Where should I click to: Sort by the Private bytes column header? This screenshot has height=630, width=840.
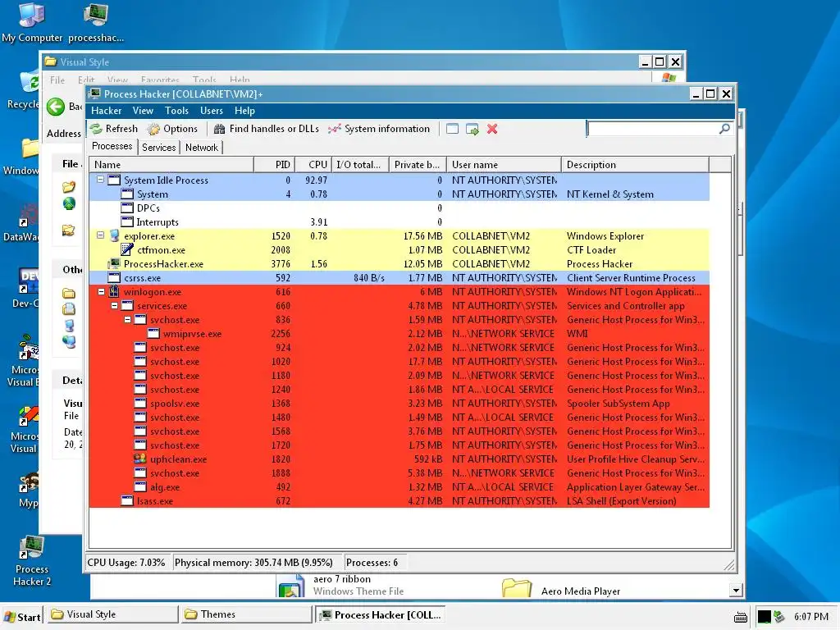(418, 164)
